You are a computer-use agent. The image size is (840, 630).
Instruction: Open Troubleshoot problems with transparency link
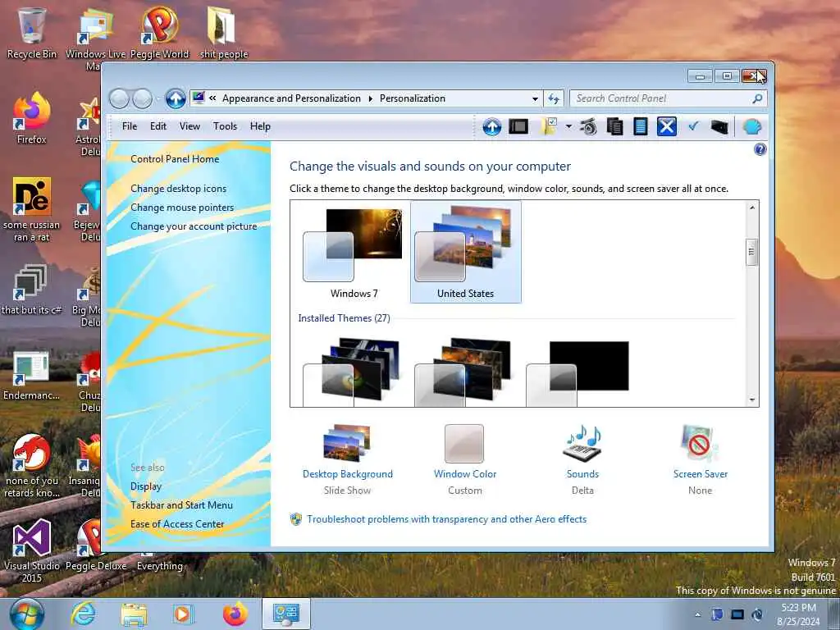[447, 519]
